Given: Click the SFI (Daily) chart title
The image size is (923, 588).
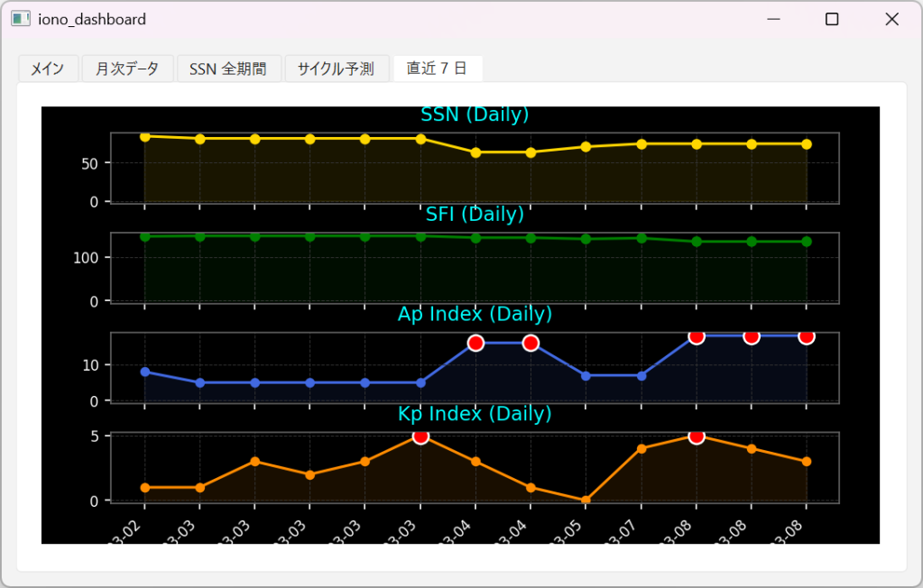Looking at the screenshot, I should (475, 215).
